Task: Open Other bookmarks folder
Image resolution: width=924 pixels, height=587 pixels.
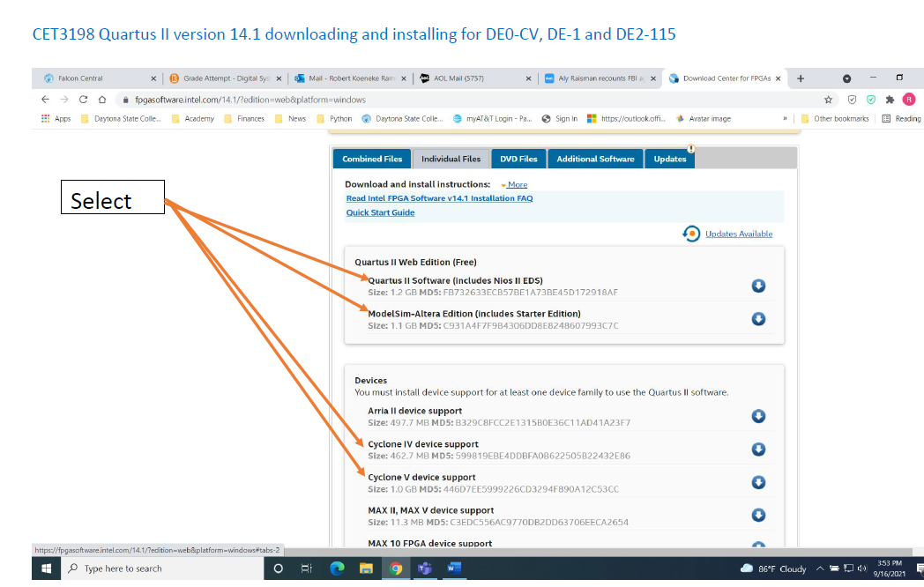Action: click(x=835, y=118)
